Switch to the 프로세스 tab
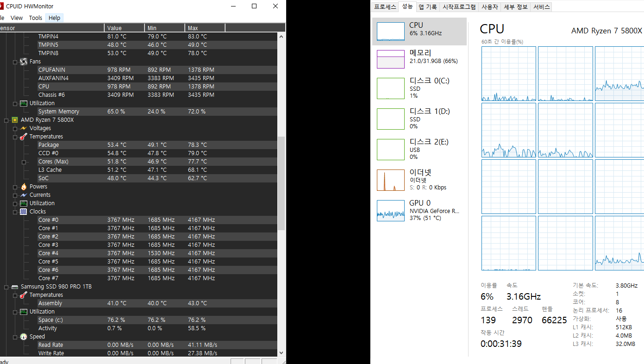644x364 pixels. click(x=385, y=7)
